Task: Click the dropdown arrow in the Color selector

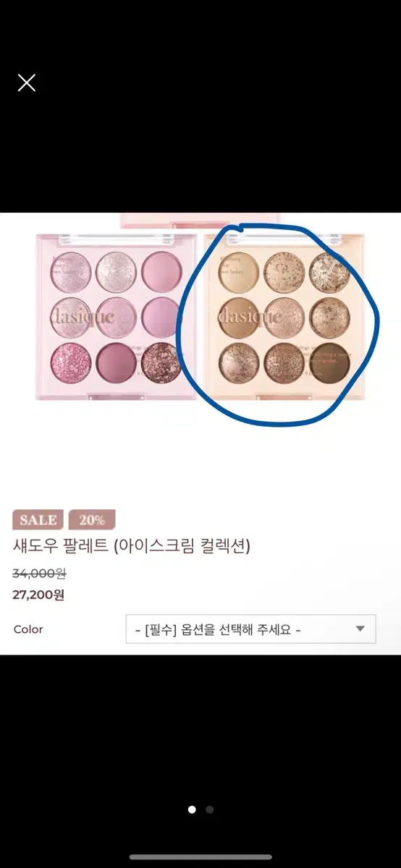Action: [360, 629]
